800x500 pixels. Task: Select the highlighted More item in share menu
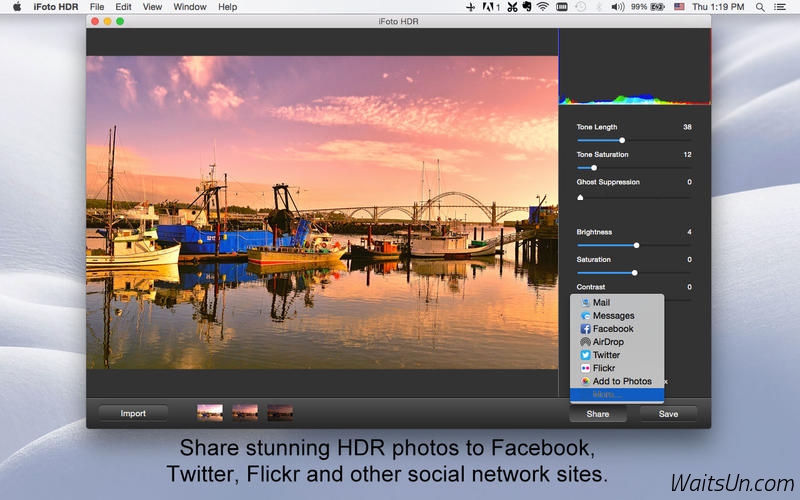click(617, 394)
